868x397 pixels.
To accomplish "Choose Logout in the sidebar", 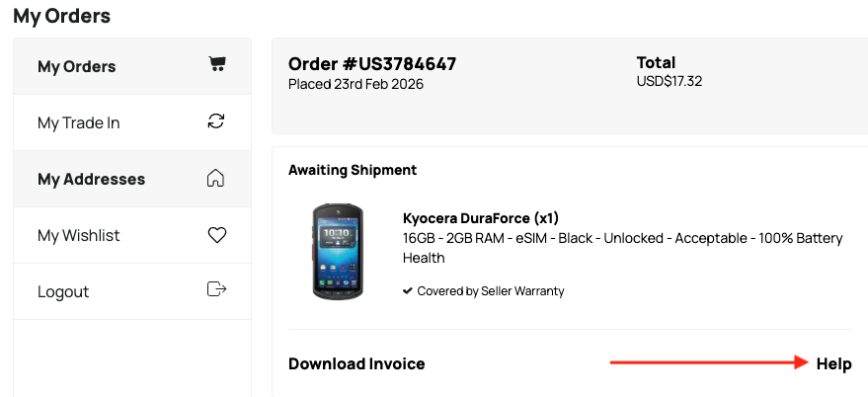I will click(x=63, y=292).
